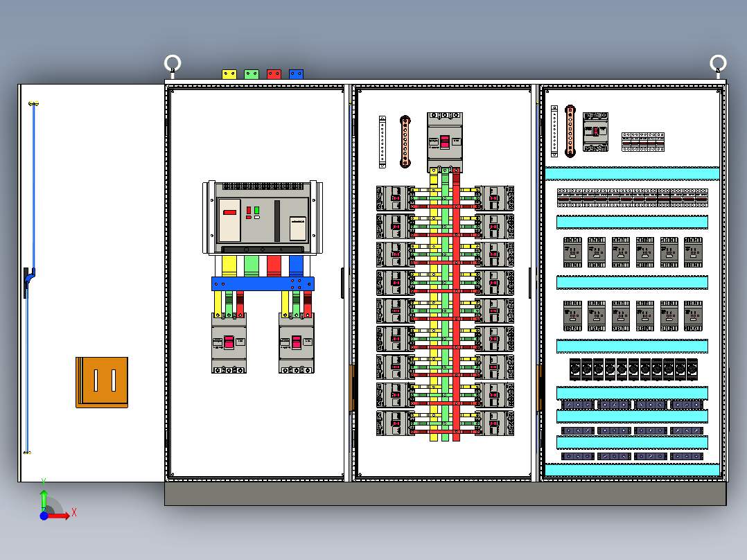Select the main breaker atop the middle compartment
Viewport: 747px width, 560px height.
(x=445, y=142)
